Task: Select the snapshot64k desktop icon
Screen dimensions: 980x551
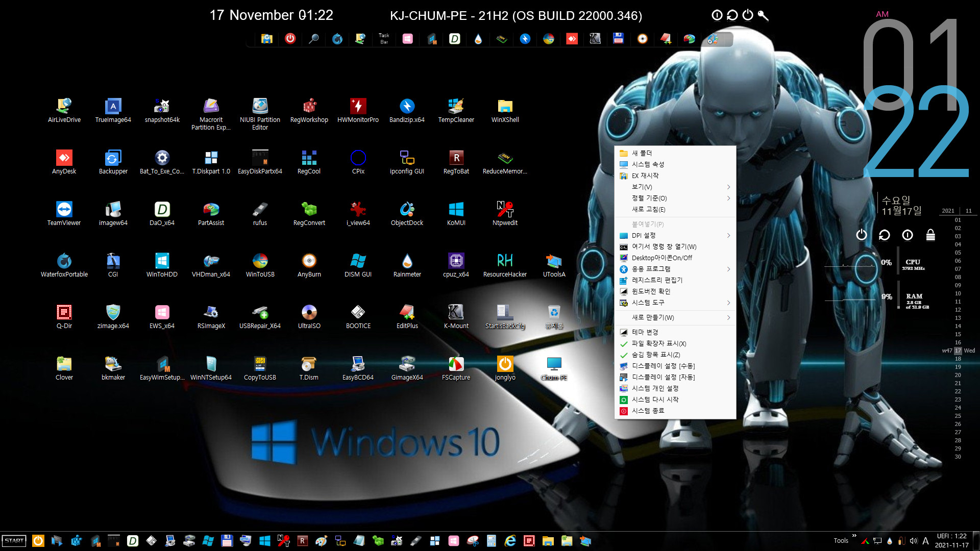Action: pos(162,110)
